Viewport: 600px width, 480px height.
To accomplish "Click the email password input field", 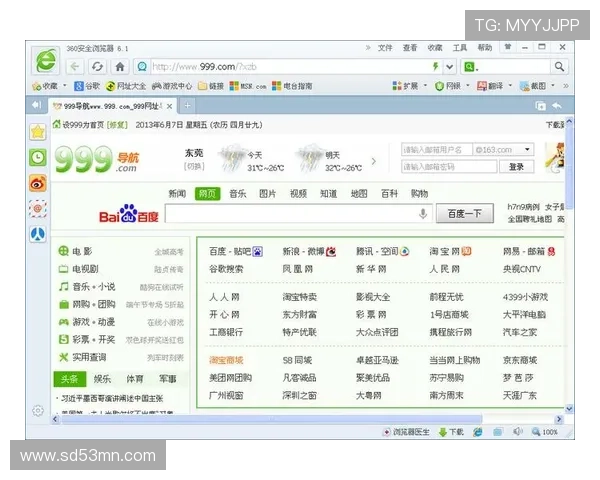I will coord(449,167).
